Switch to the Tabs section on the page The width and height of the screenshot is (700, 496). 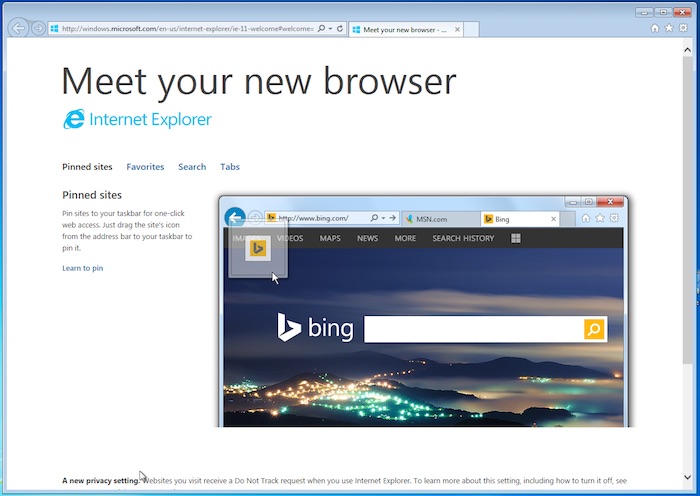[230, 167]
